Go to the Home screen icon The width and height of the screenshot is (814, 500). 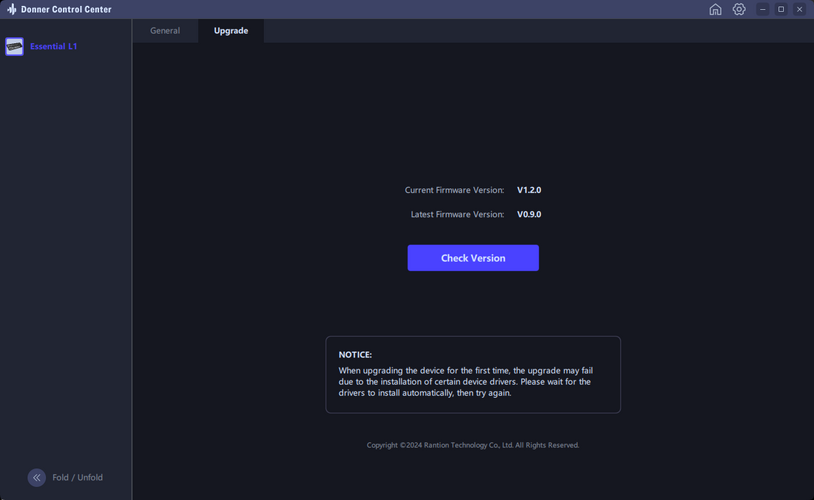pos(715,9)
